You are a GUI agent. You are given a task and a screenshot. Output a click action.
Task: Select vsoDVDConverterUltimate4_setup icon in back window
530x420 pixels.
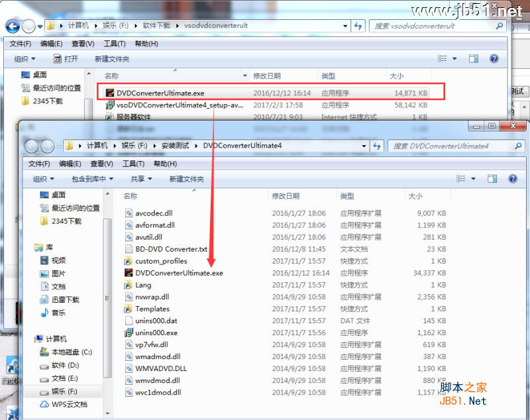point(109,105)
